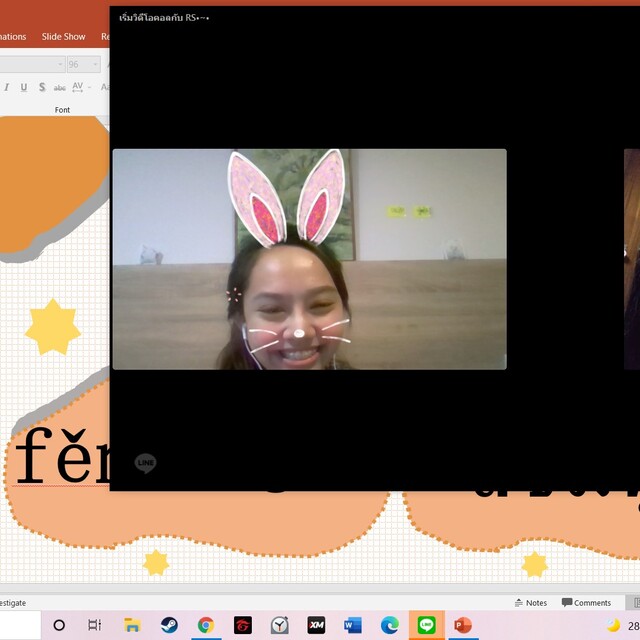Open Steam from the taskbar
The image size is (640, 640).
pyautogui.click(x=169, y=625)
